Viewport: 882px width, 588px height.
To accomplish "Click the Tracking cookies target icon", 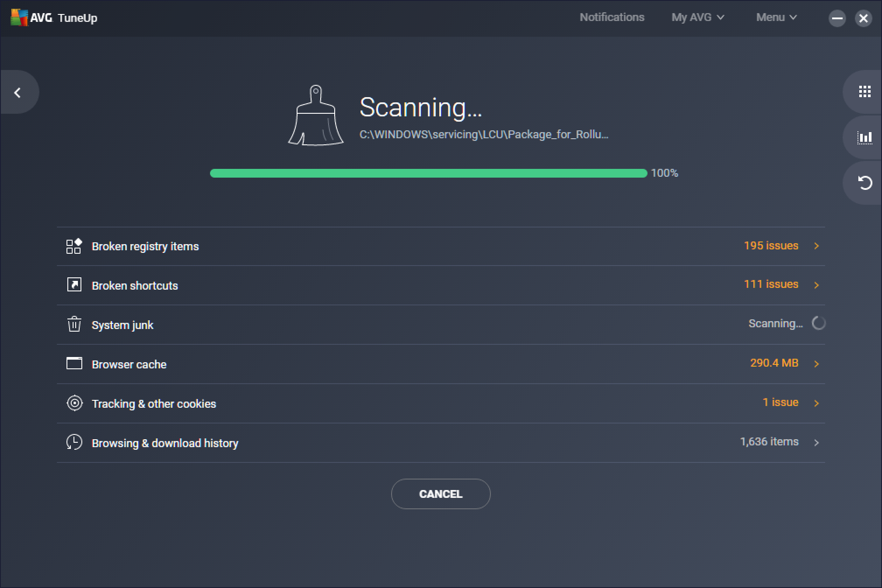I will pos(74,403).
